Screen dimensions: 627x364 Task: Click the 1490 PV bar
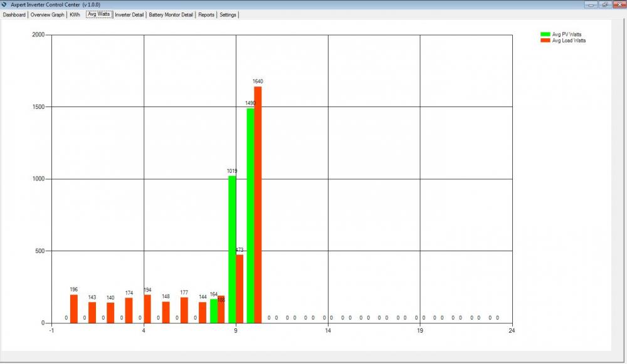(x=250, y=216)
